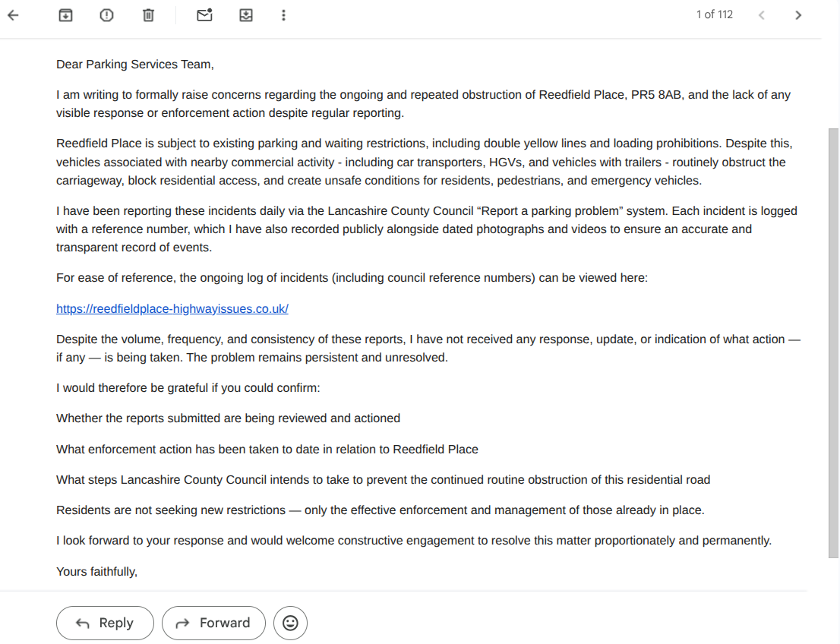Click the vertical scrollbar thumb
The width and height of the screenshot is (840, 644).
[833, 342]
